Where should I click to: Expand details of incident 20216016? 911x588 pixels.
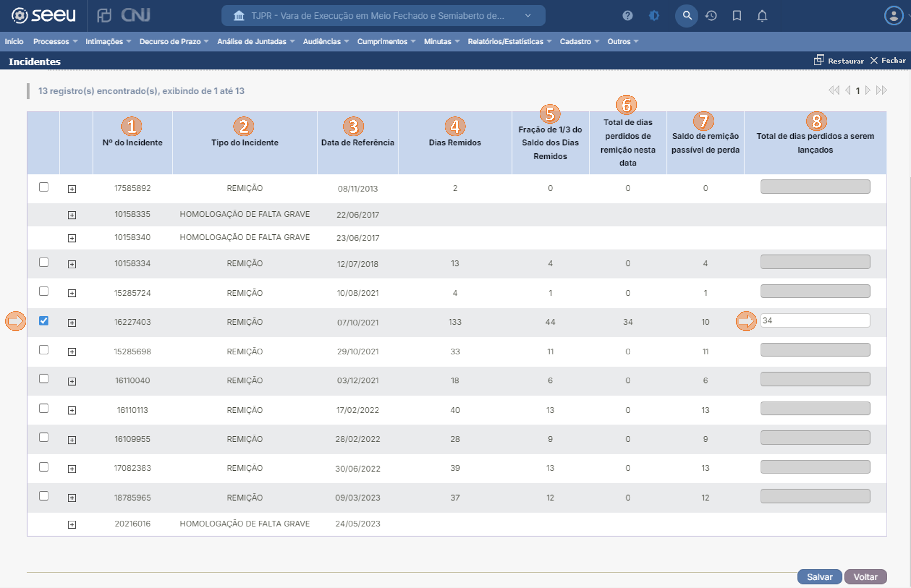pos(72,524)
